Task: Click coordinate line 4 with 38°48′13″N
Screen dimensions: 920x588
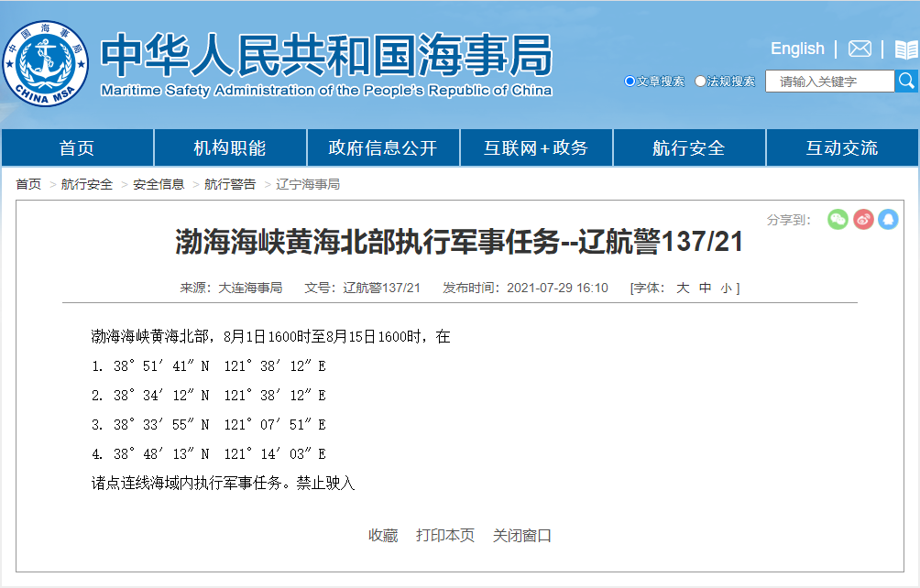Action: pos(208,453)
